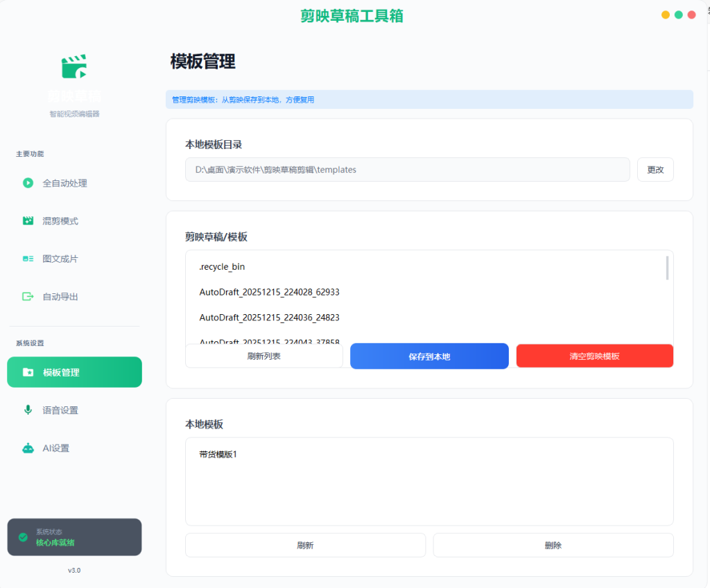This screenshot has height=588, width=710.
Task: Click the 删除 button under 本地模板
Action: click(x=553, y=545)
